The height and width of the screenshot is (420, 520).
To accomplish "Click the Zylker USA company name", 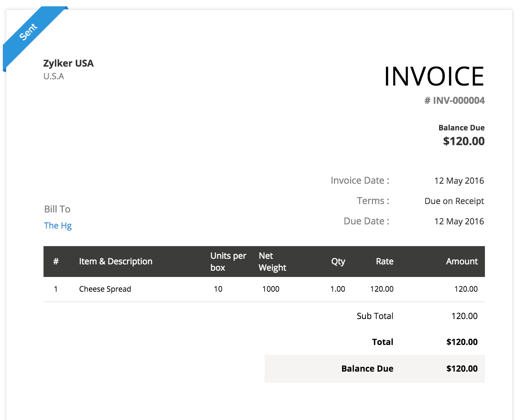I will pyautogui.click(x=68, y=63).
